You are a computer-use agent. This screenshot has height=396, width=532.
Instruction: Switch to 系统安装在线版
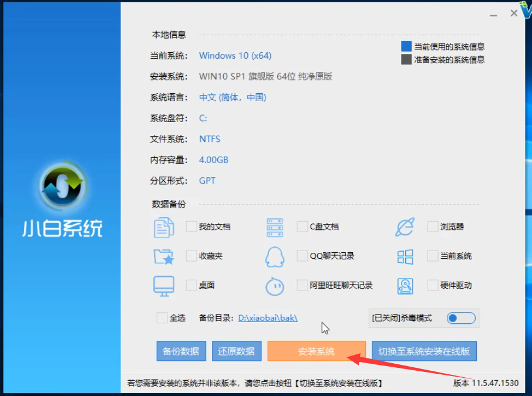[x=424, y=351]
